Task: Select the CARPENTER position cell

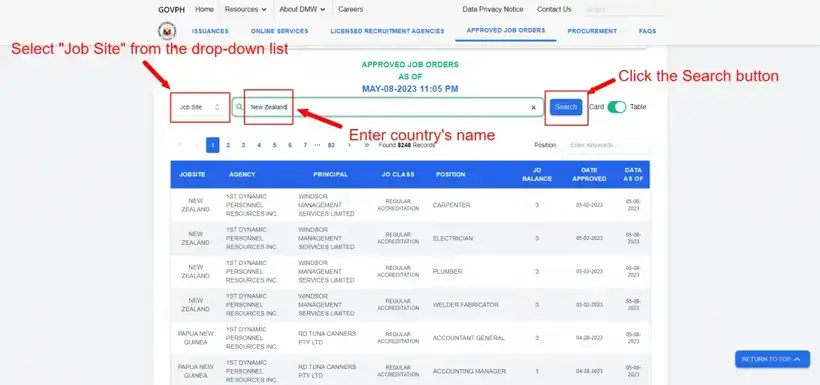Action: click(x=451, y=205)
